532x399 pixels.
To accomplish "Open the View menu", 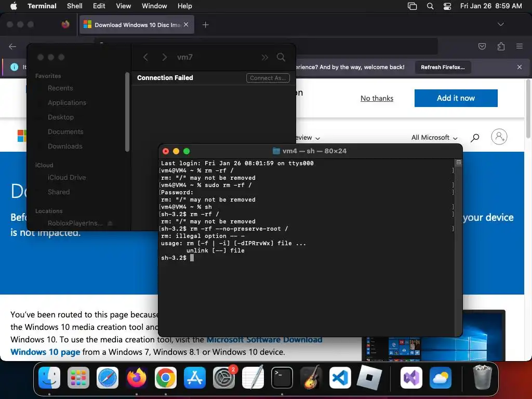I will coord(123,6).
